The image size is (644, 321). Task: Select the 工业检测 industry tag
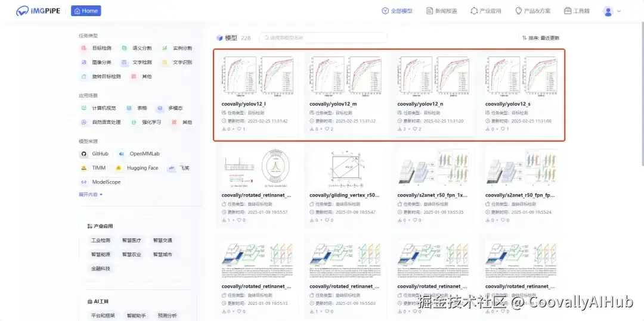pos(101,240)
